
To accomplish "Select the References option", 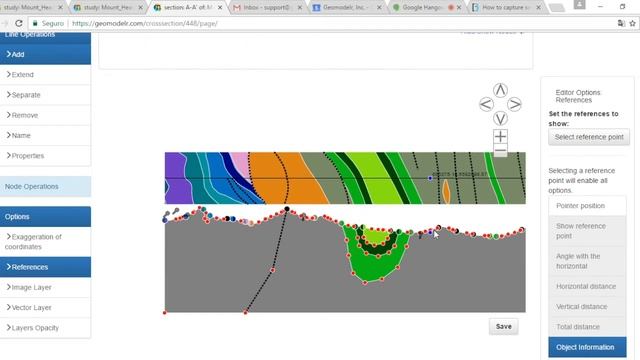I will (x=45, y=267).
